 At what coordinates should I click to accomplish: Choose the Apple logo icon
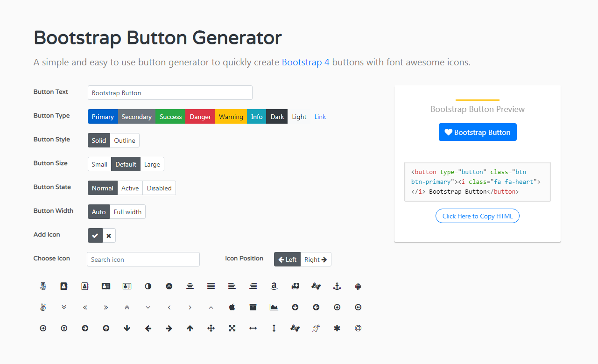[x=232, y=307]
